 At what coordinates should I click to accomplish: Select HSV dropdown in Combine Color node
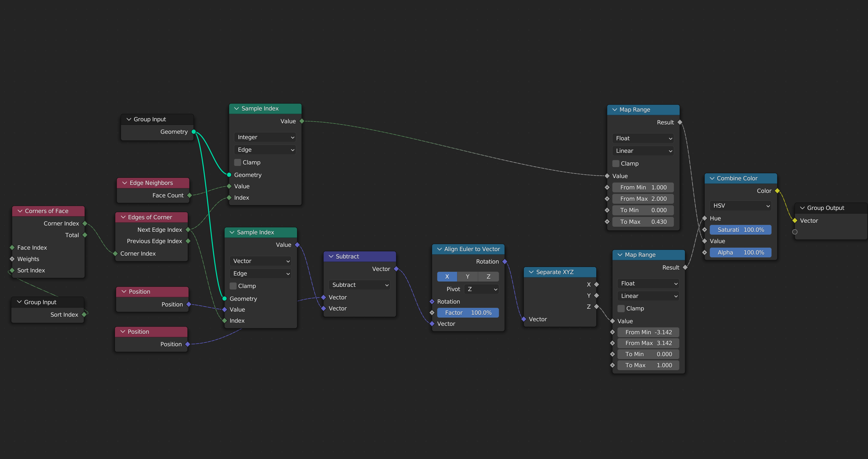tap(741, 206)
